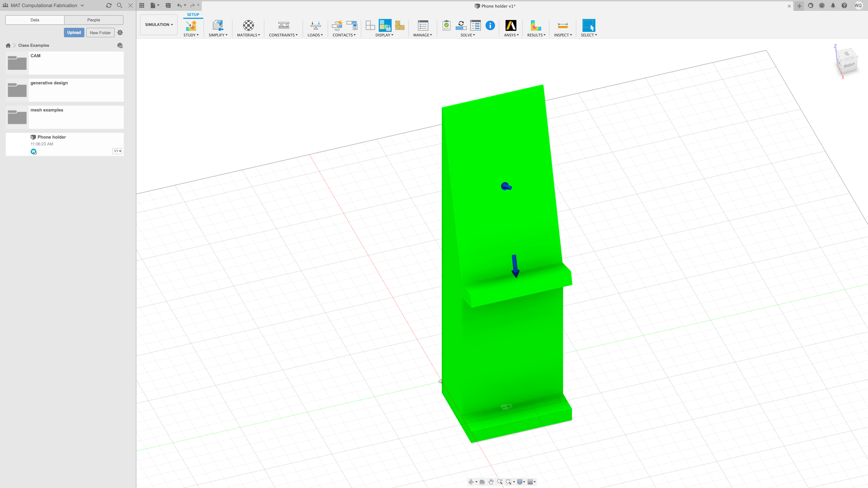Click the data panel grid icon

142,5
